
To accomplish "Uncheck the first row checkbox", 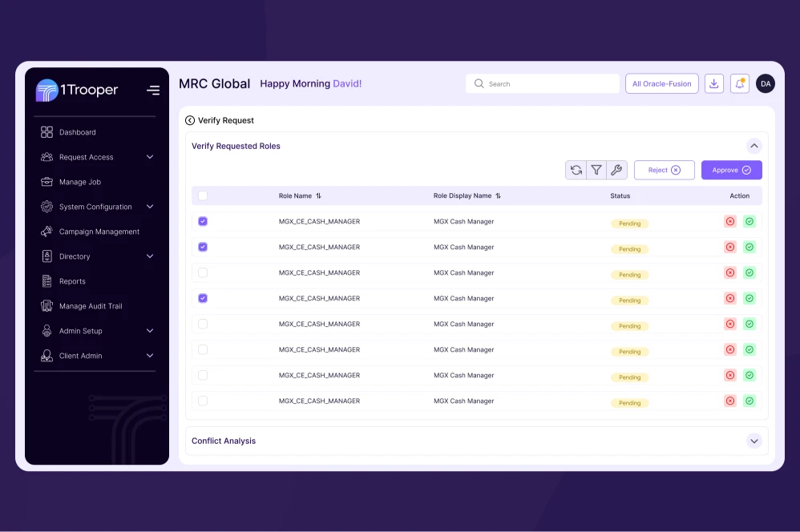I will click(203, 221).
